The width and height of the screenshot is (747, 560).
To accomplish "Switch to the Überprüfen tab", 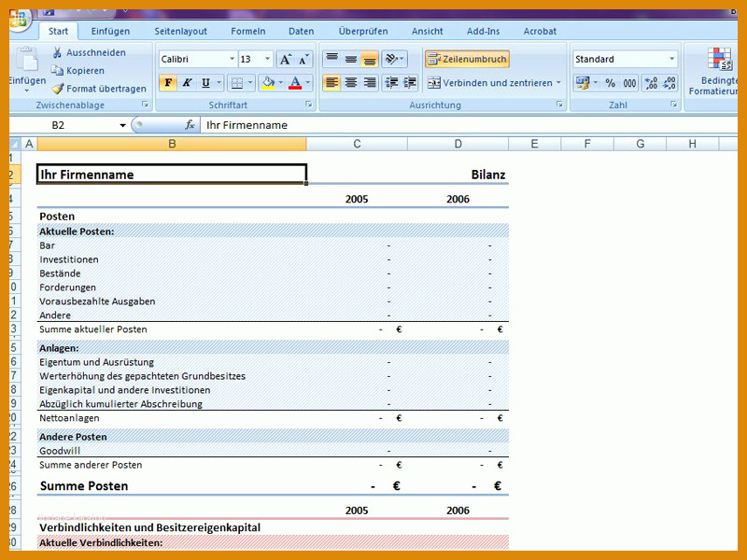I will point(363,32).
